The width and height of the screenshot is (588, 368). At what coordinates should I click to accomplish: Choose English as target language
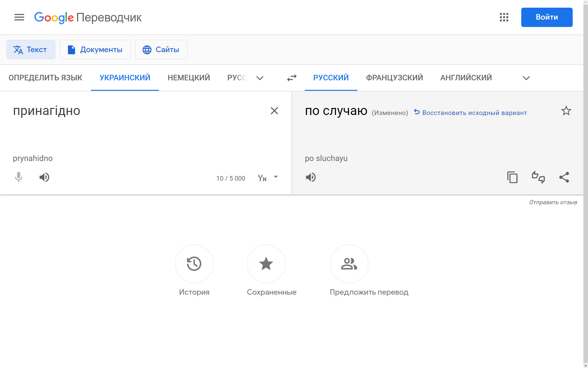[x=466, y=78]
